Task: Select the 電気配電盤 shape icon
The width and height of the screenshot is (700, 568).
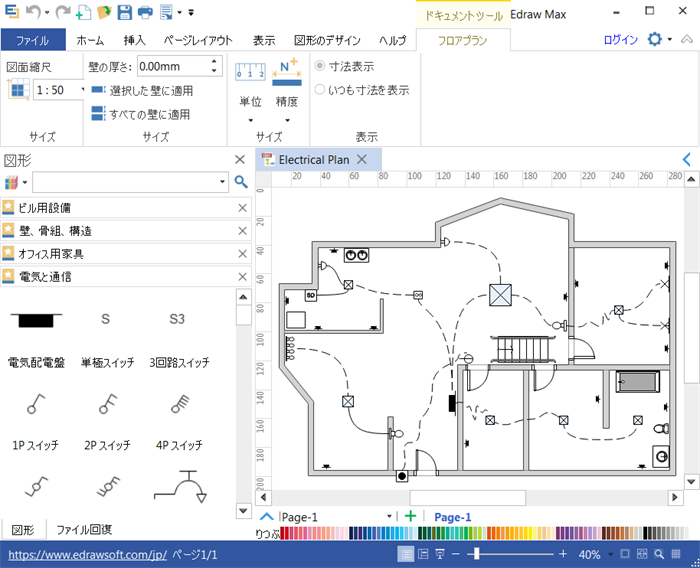Action: 37,321
